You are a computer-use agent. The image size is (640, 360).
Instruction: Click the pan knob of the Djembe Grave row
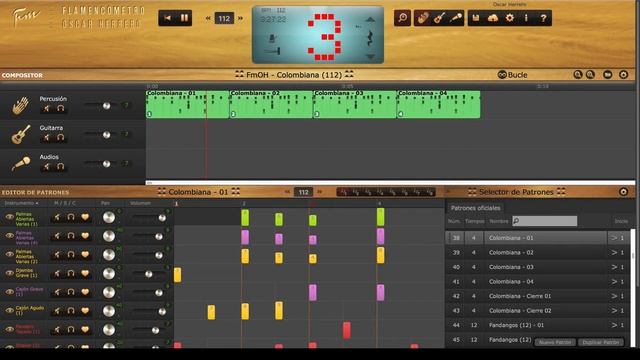[109, 273]
